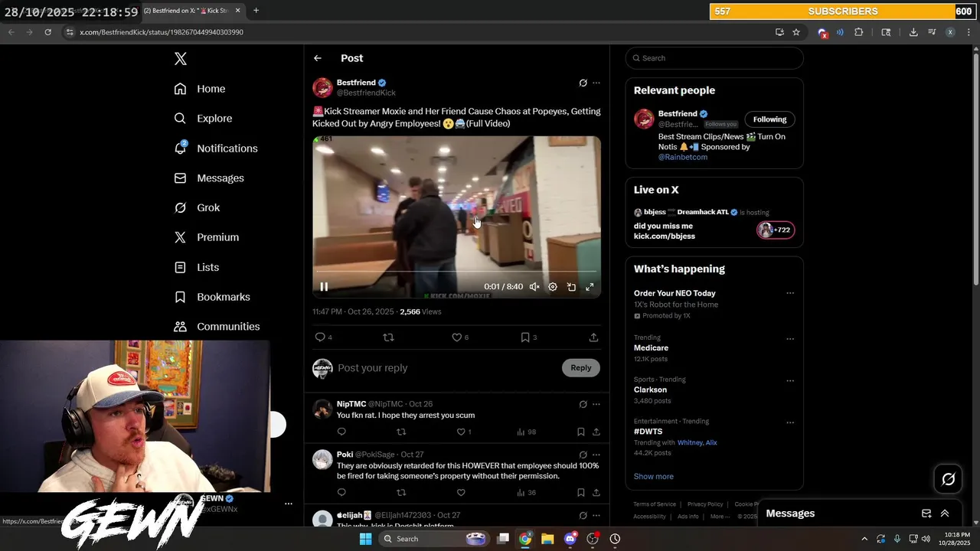
Task: Go to the Home feed
Action: pos(200,89)
